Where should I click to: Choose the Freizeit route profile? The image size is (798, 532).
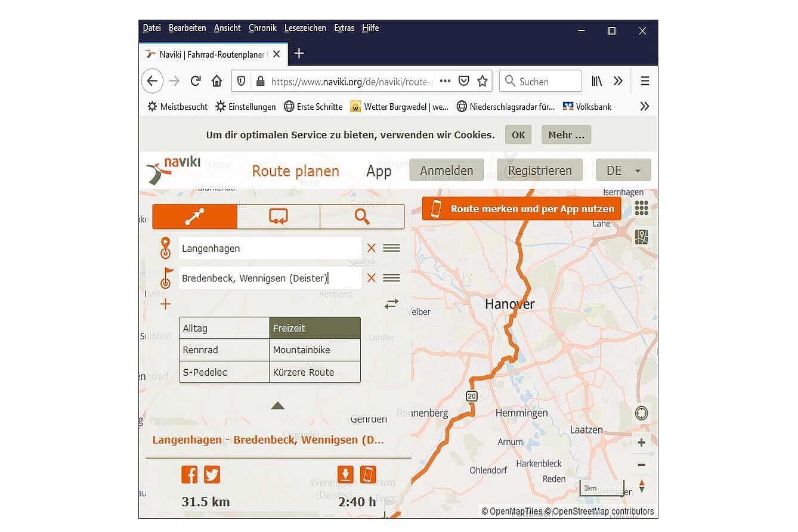315,328
